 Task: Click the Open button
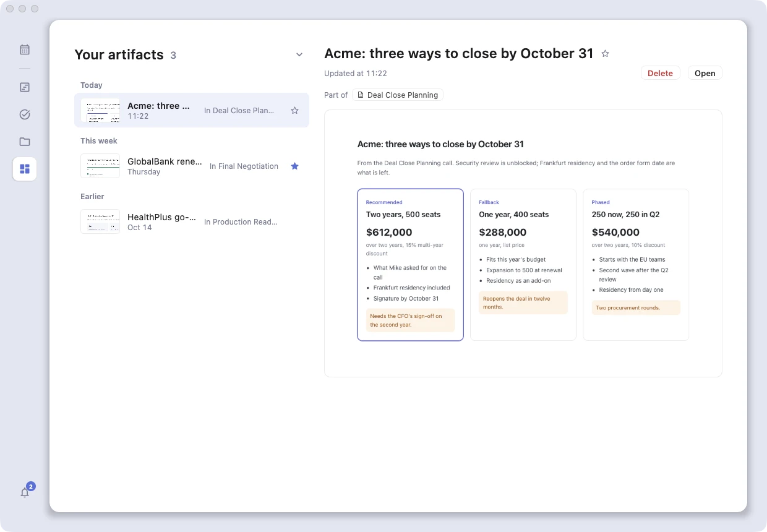(x=705, y=73)
